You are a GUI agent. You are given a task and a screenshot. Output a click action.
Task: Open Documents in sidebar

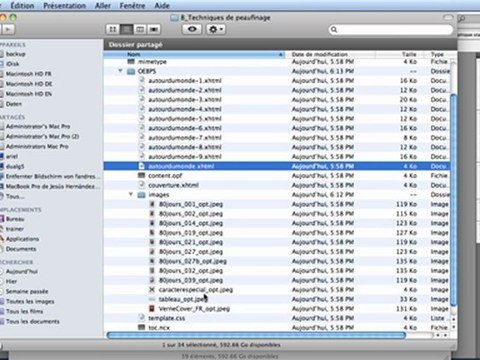[21, 249]
